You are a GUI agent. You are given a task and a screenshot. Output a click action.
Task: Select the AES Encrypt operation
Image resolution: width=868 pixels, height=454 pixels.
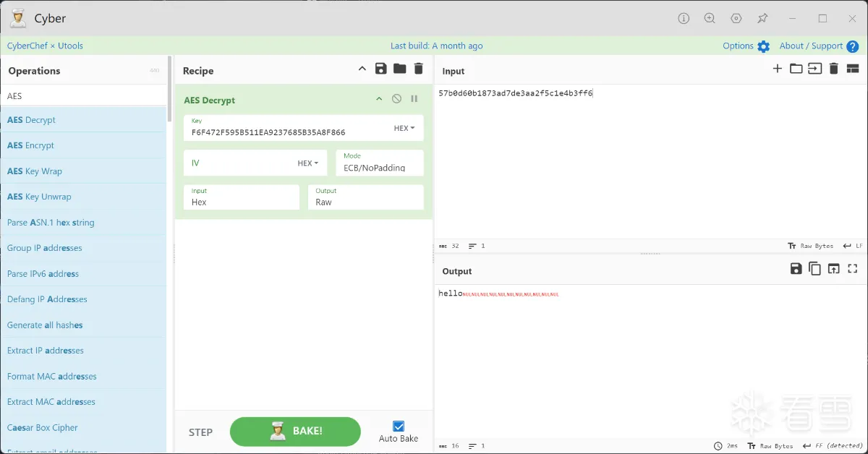click(83, 145)
